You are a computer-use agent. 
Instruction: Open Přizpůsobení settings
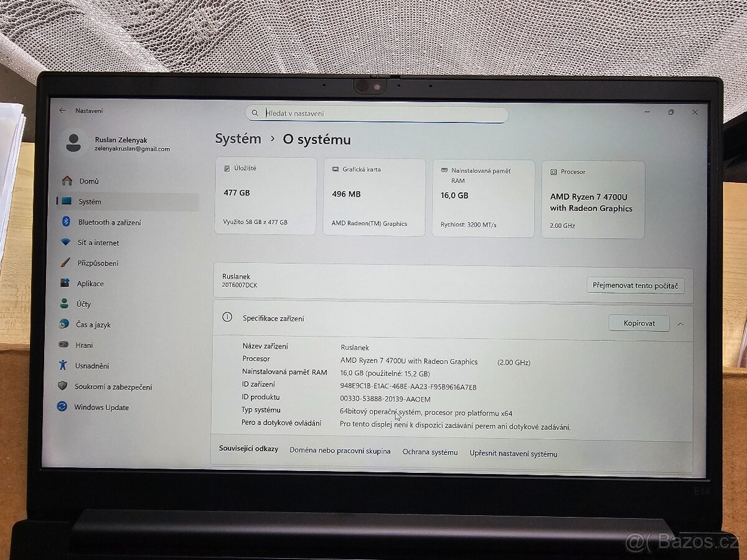click(x=98, y=263)
